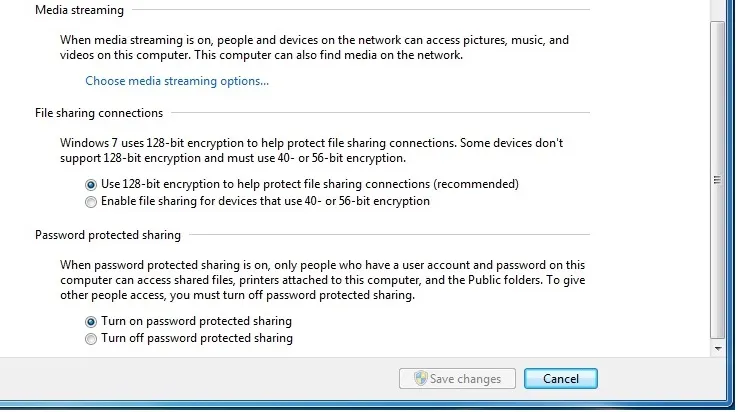Click the vertical scrollbar thumb grip
The width and height of the screenshot is (738, 412).
tap(717, 180)
